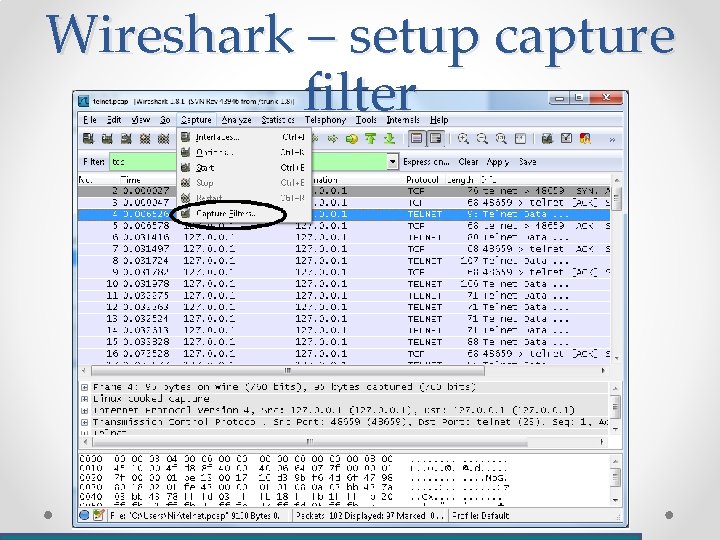Click the Coloring rules toolbar icon
Viewport: 720px width, 540px height.
[x=585, y=138]
